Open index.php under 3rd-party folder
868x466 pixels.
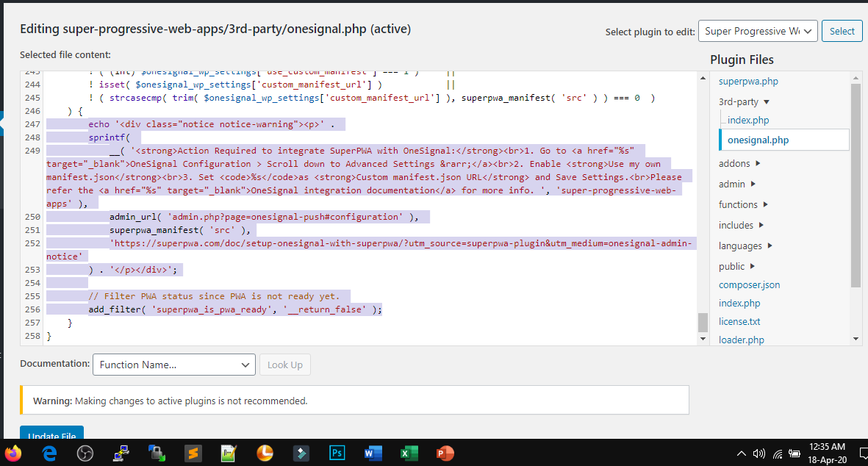[x=748, y=120]
